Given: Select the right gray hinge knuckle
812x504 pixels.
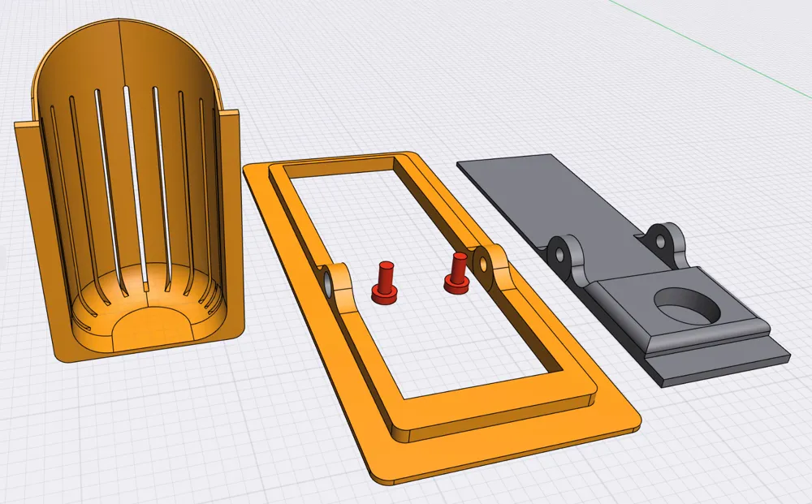Looking at the screenshot, I should tap(663, 241).
